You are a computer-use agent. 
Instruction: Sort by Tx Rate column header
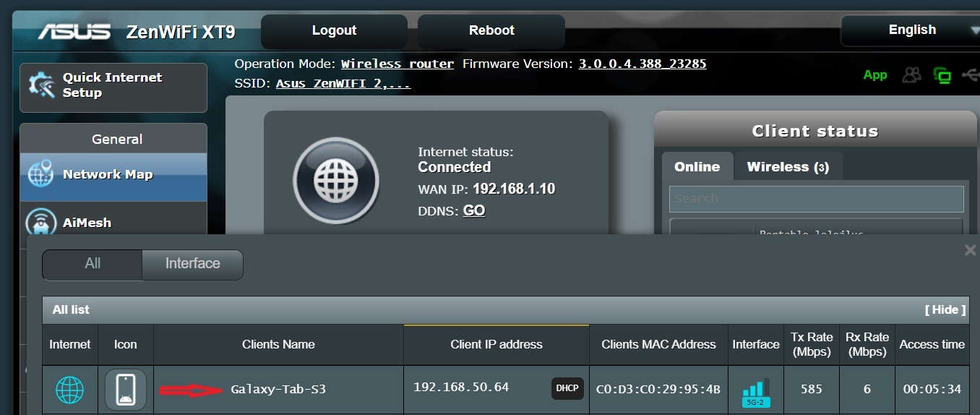point(812,345)
